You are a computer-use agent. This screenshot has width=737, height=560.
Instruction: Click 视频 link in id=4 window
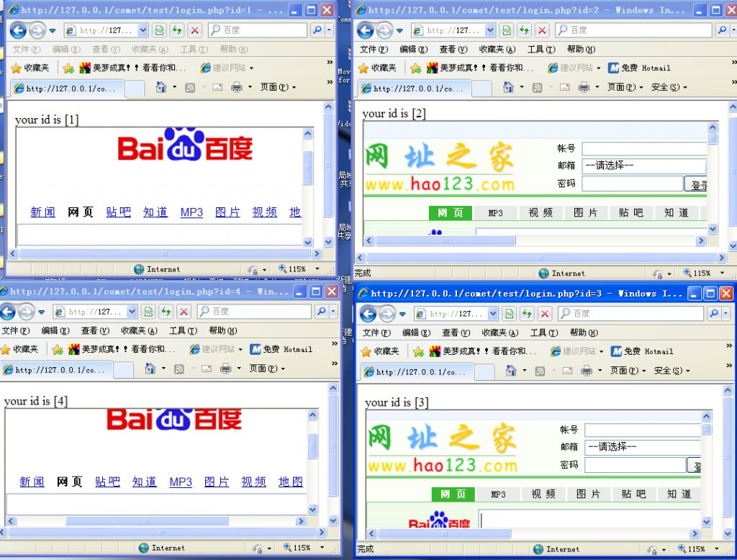click(x=253, y=482)
